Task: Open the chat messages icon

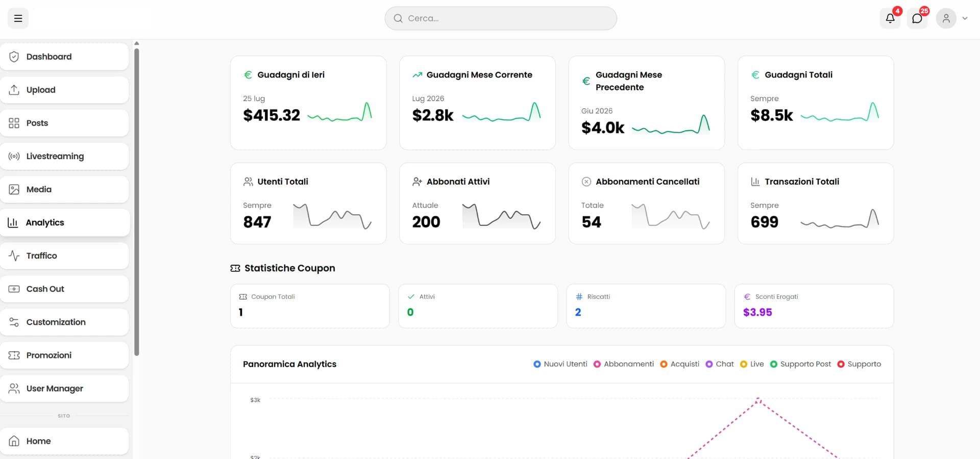Action: click(917, 18)
